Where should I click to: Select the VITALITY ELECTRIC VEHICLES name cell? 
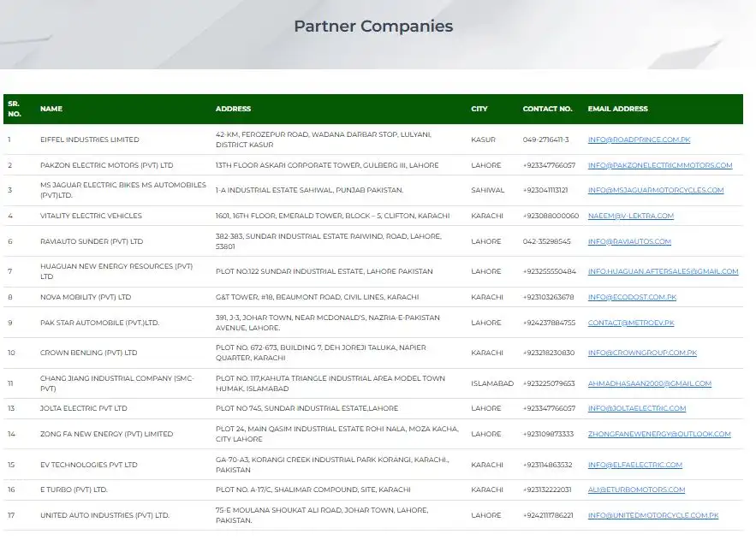click(91, 216)
